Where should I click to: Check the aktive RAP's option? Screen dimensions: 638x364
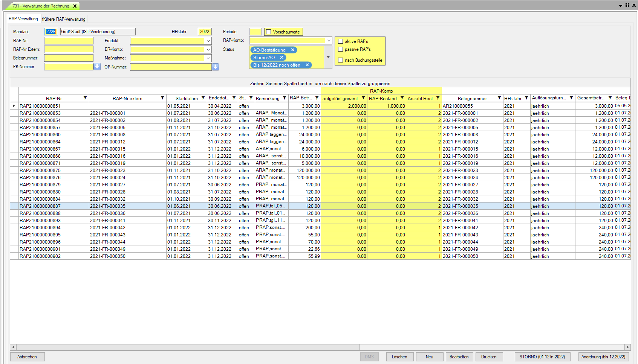coord(341,41)
